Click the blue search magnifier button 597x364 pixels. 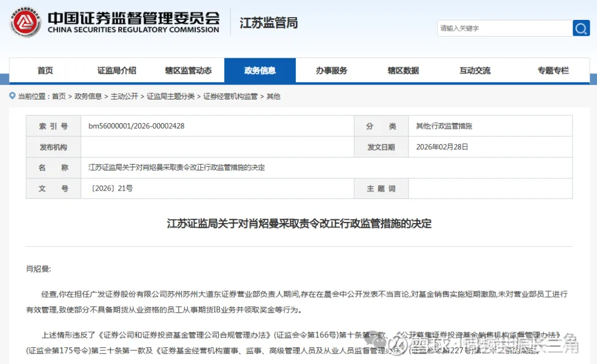(581, 28)
